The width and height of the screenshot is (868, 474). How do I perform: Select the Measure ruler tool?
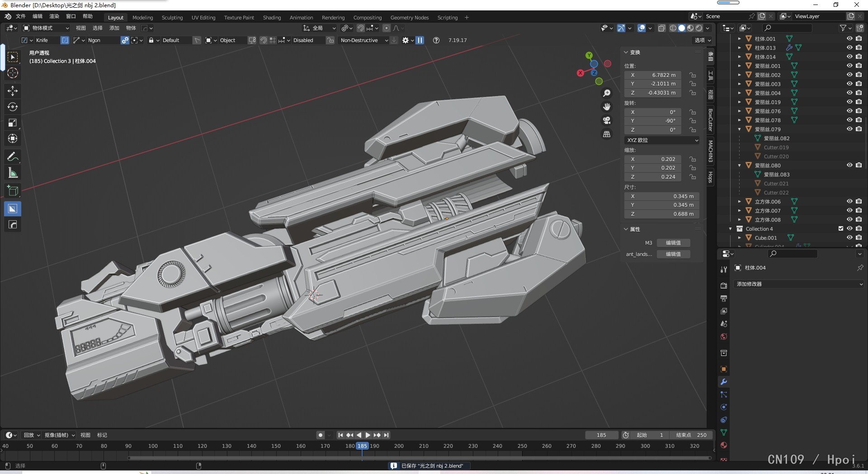click(x=13, y=173)
